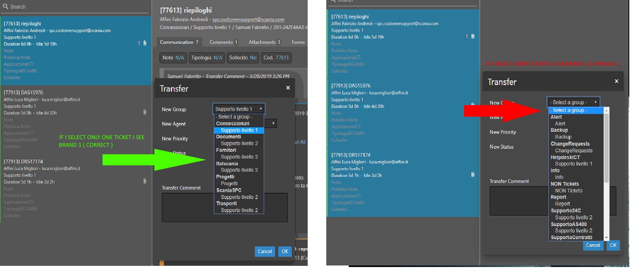Close Transfer dialog with Alert group list
The image size is (644, 279).
click(617, 81)
